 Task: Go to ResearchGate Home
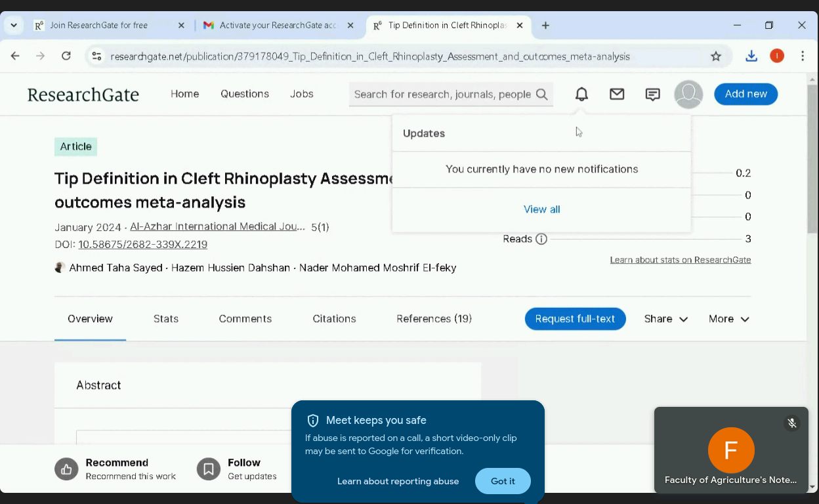184,94
